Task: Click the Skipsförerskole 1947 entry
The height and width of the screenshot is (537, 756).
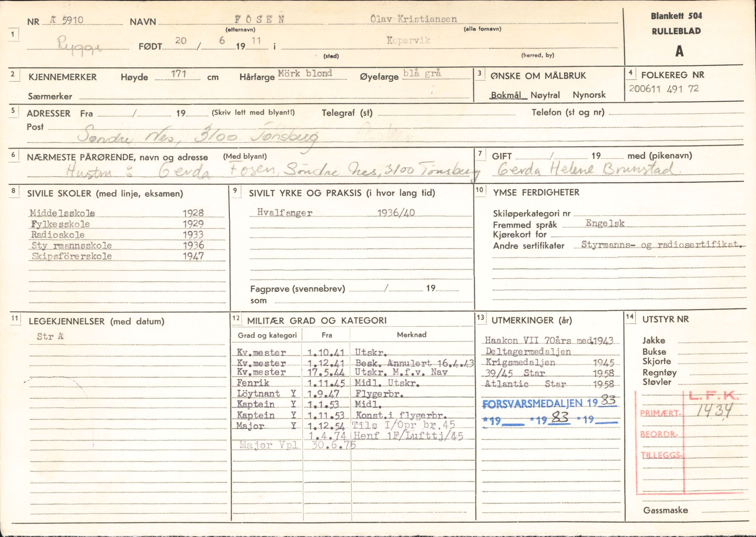Action: [117, 256]
